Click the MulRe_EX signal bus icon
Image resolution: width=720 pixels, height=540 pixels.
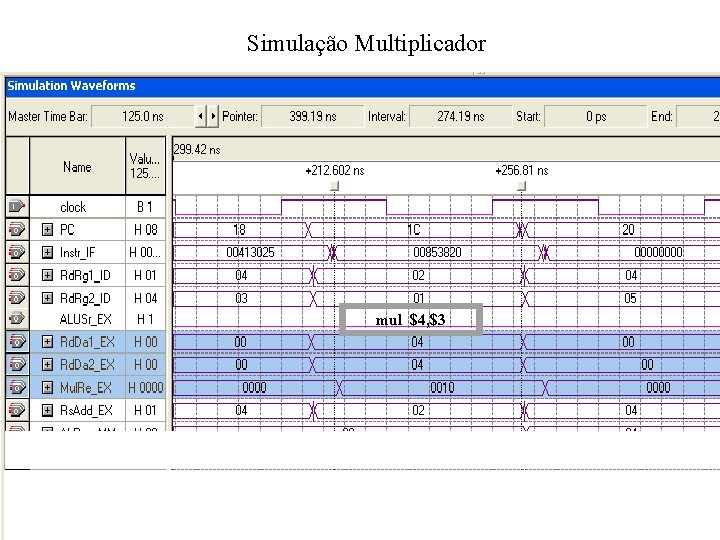[x=17, y=388]
